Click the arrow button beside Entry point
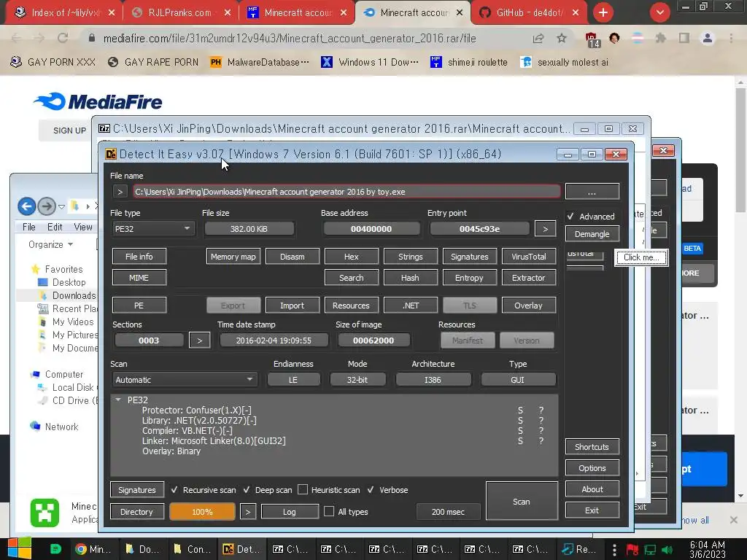The width and height of the screenshot is (747, 560). point(545,228)
